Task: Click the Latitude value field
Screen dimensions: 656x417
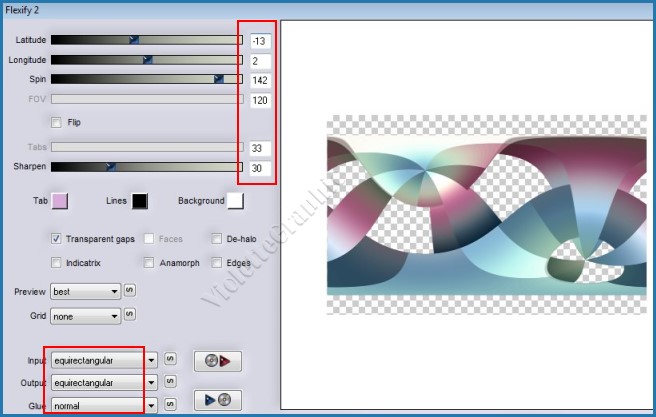Action: pyautogui.click(x=260, y=41)
